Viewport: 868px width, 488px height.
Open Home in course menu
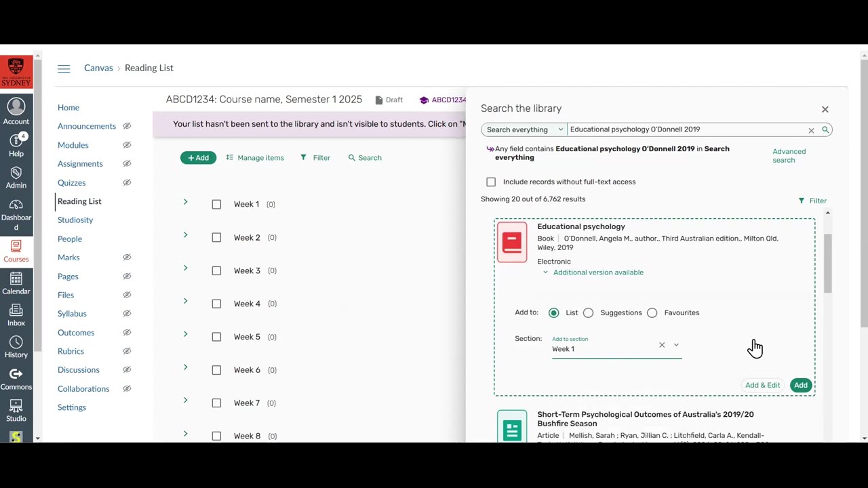click(x=68, y=108)
